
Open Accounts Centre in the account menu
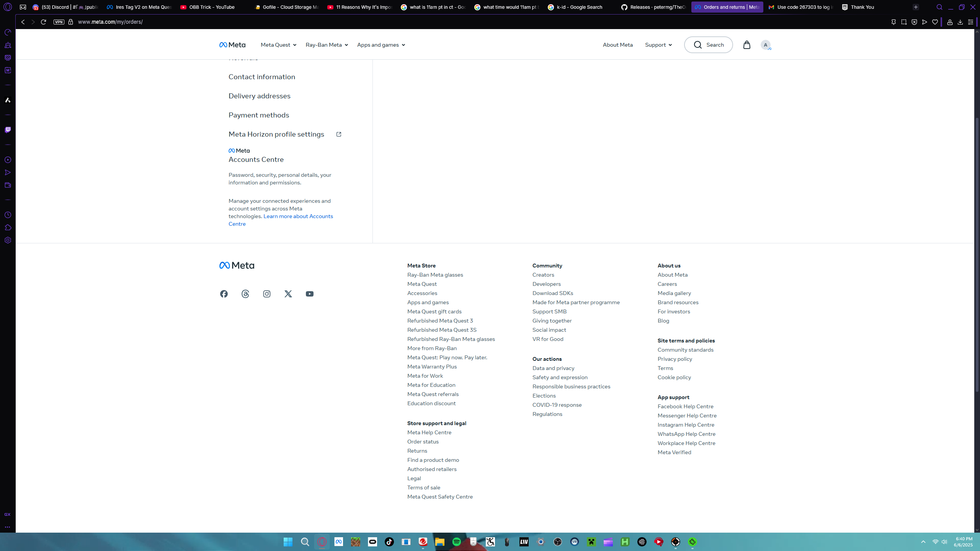tap(256, 160)
